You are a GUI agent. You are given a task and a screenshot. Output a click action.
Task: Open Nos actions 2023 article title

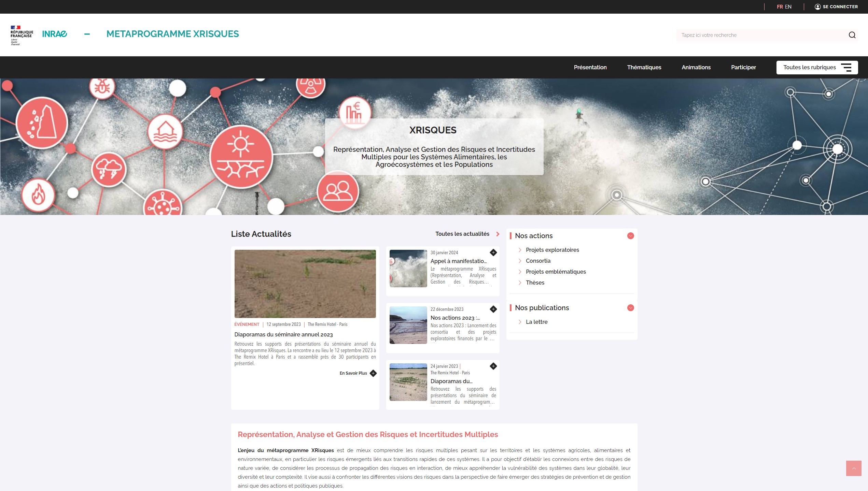tap(455, 318)
